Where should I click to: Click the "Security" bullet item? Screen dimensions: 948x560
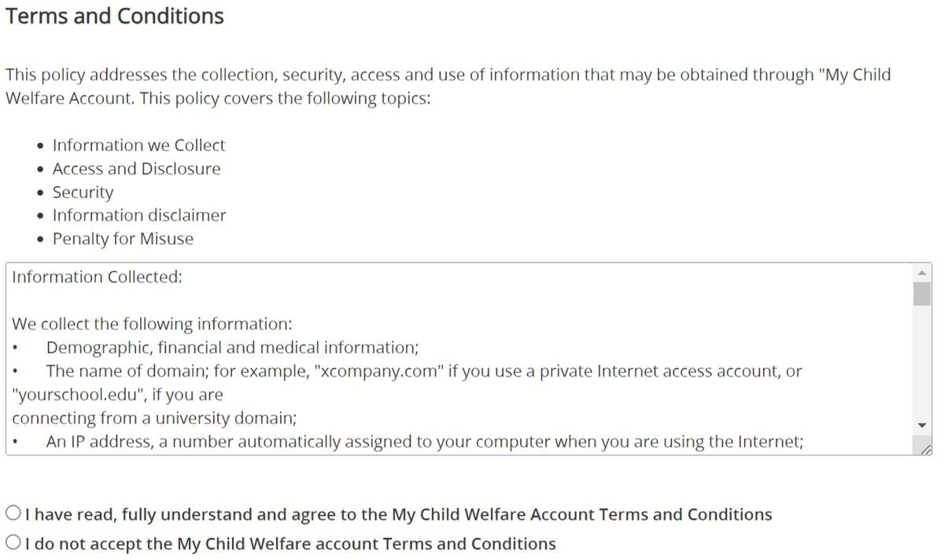[x=83, y=192]
